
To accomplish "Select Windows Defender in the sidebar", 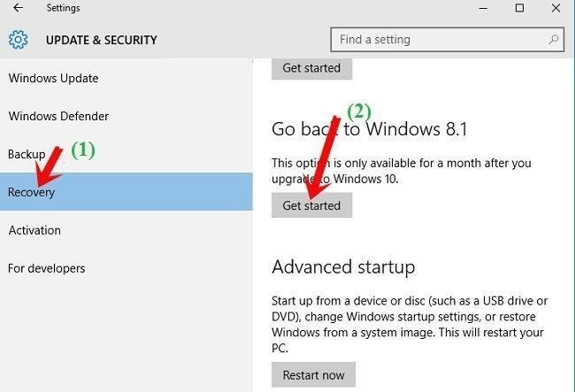I will click(x=59, y=116).
